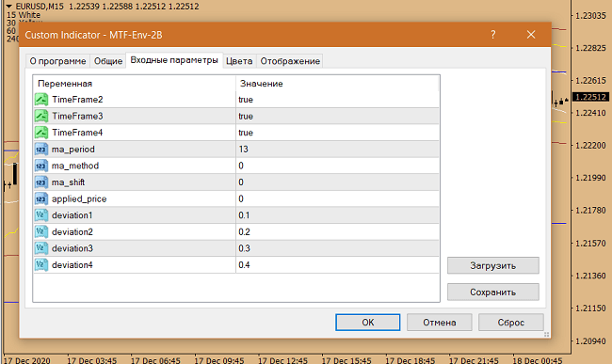Open the Отображение tab
The height and width of the screenshot is (364, 612).
[290, 61]
